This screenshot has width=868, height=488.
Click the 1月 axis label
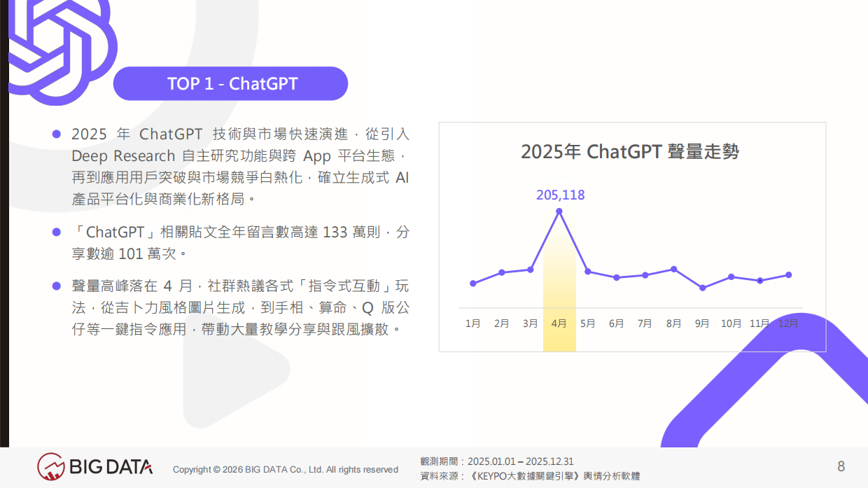click(x=473, y=323)
